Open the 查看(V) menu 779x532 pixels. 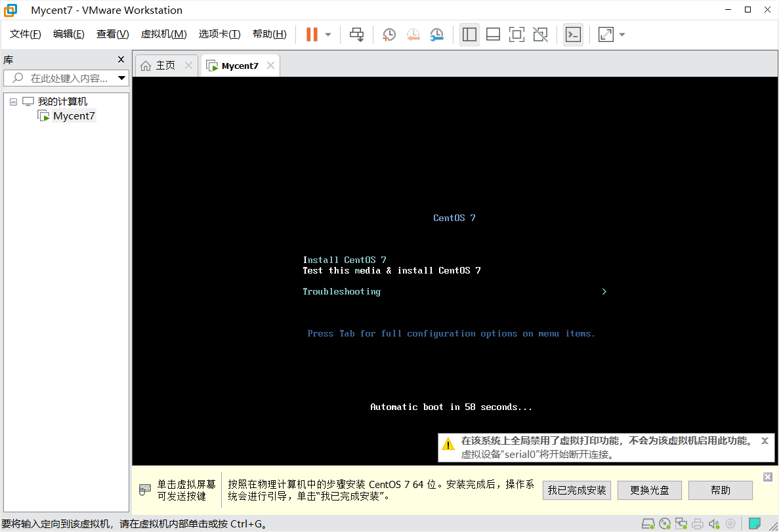[112, 34]
